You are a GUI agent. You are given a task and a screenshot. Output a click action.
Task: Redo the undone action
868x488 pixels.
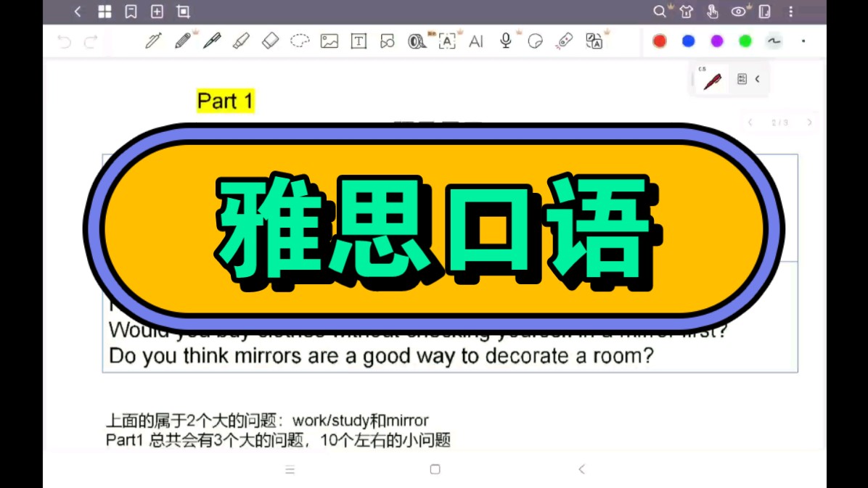pos(91,41)
